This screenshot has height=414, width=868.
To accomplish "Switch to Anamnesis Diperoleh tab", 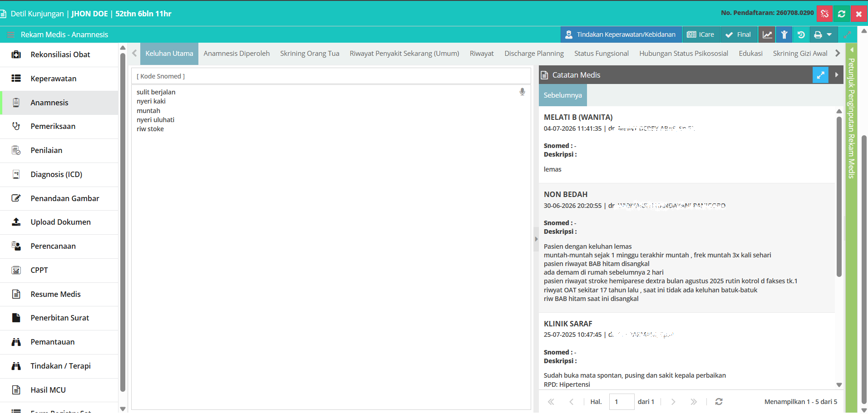I will coord(237,54).
